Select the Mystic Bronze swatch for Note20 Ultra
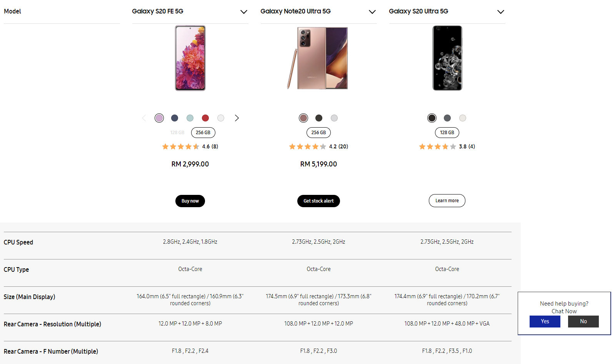Screen dimensions: 615x364 [303, 118]
